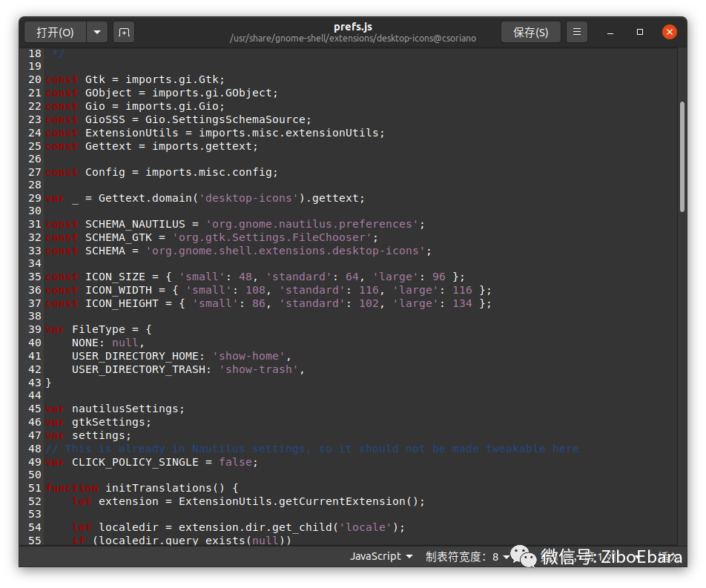The image size is (706, 588).
Task: Click ICON_HEIGHT on line 37
Action: 122,303
